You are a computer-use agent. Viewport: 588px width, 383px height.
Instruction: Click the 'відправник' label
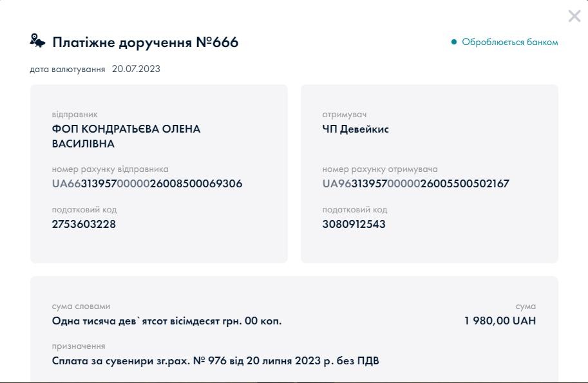tap(75, 115)
